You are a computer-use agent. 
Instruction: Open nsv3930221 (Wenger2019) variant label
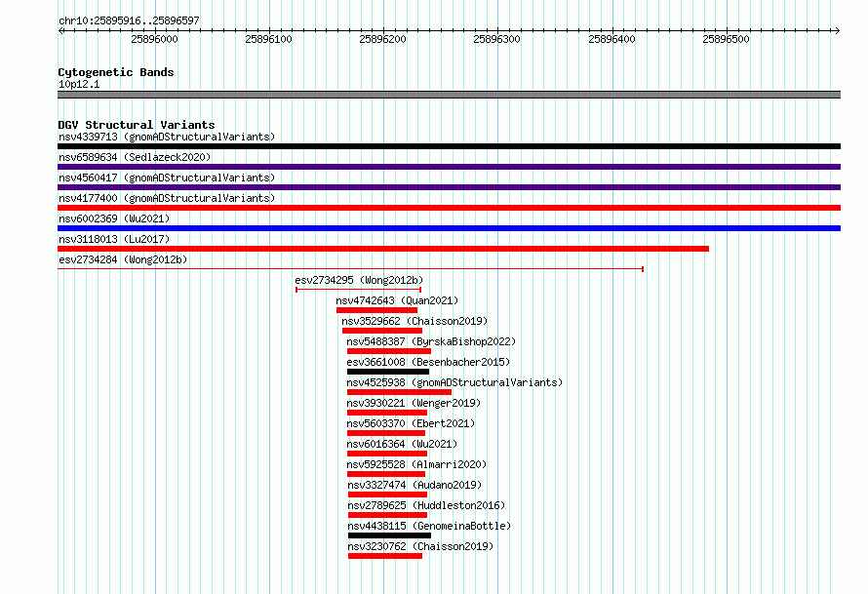414,403
